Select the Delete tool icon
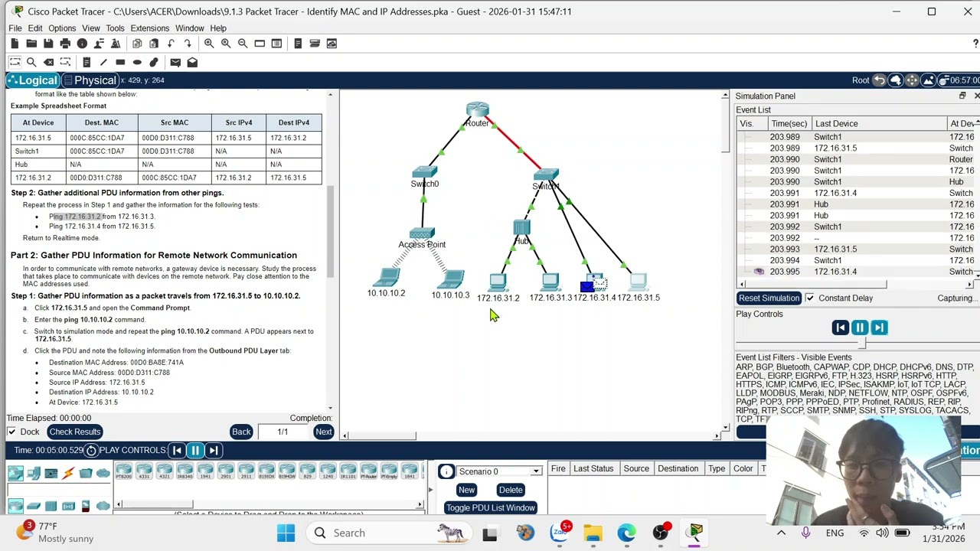This screenshot has width=980, height=551. coord(48,62)
